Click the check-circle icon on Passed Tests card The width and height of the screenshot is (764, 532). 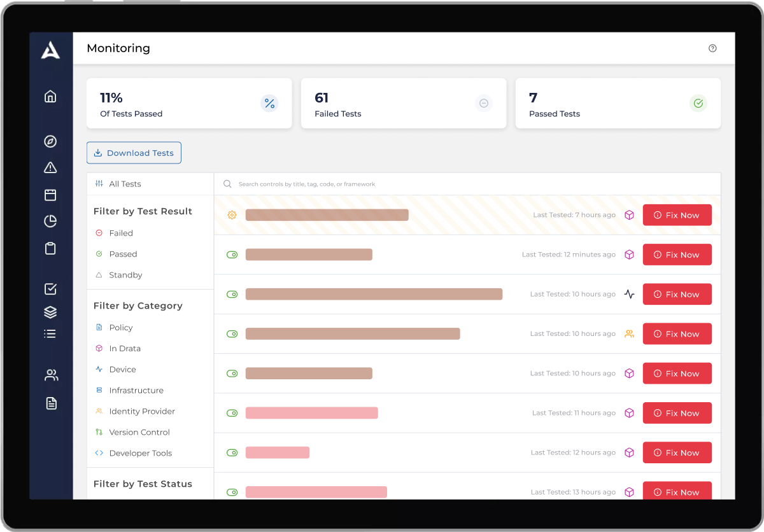698,103
